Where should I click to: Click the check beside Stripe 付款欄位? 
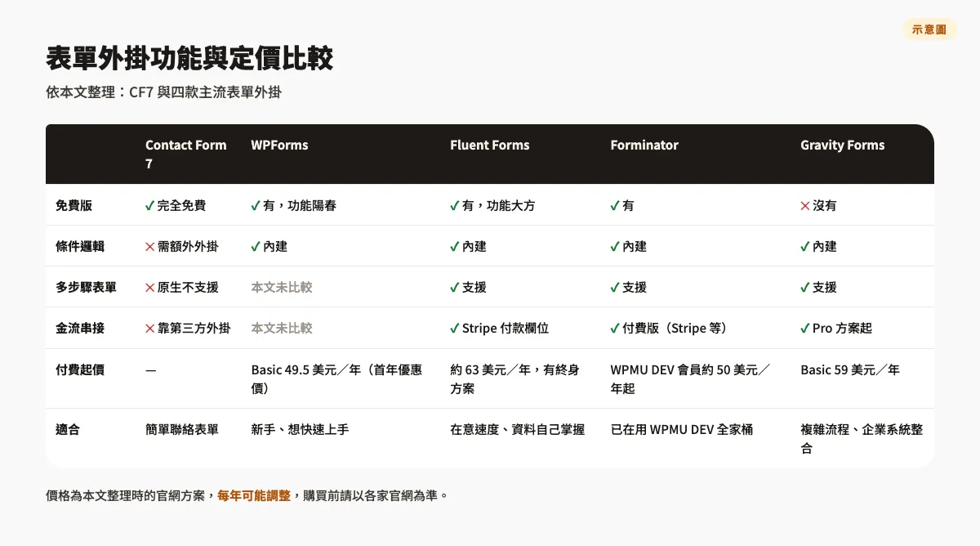click(455, 328)
